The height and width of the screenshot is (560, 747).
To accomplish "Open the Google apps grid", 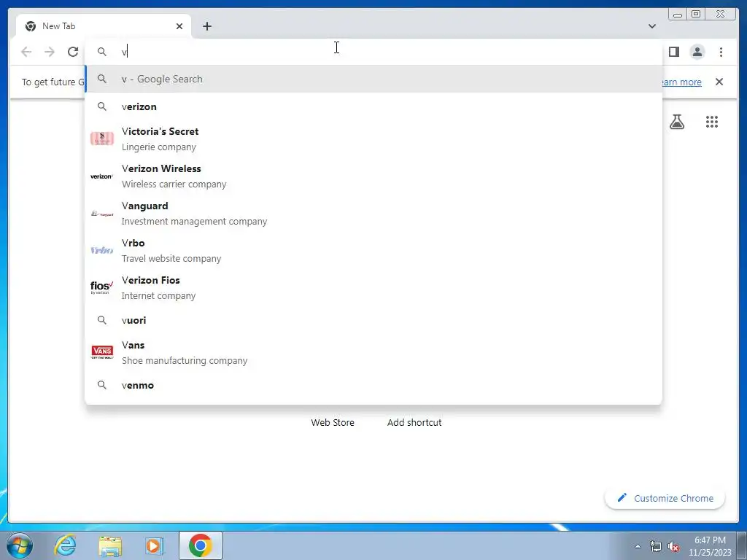I will tap(712, 122).
